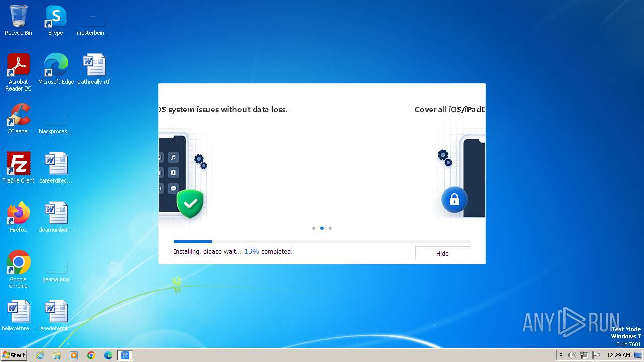Open the Google Chrome desktop shortcut
644x362 pixels.
[x=18, y=269]
